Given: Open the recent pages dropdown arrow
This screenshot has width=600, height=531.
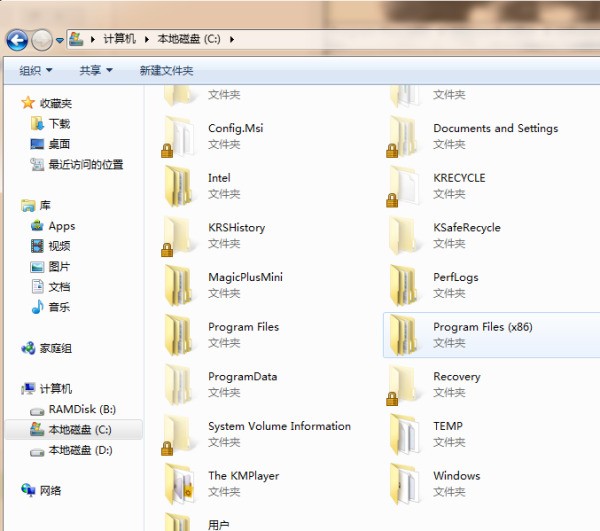Looking at the screenshot, I should (60, 40).
